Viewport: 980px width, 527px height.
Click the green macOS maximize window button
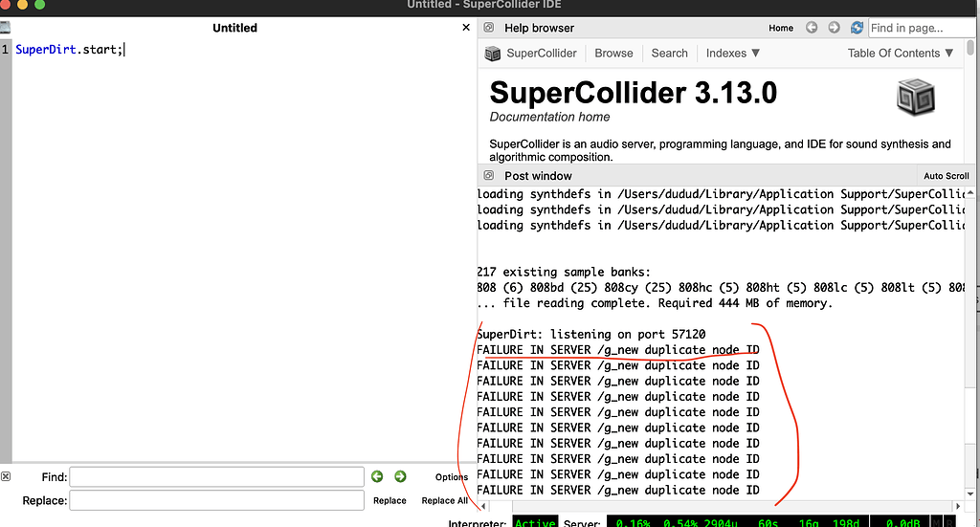(39, 4)
